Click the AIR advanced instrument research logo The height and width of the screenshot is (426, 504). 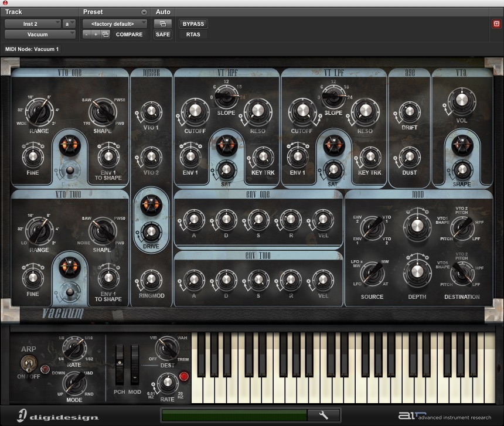(x=445, y=416)
